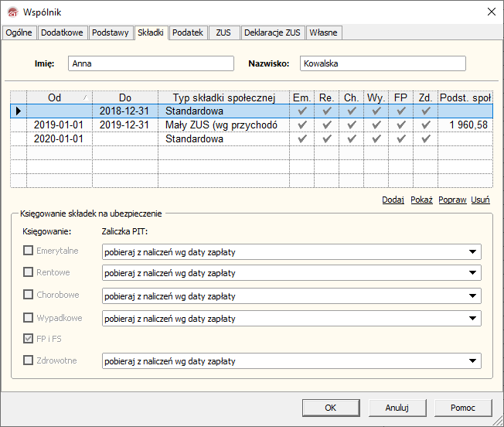Open the Zdrowotne Zaliczka PIT dropdown

(x=472, y=361)
